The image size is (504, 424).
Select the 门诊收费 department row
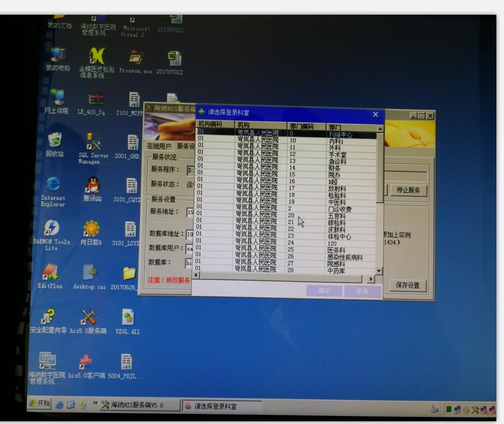pos(339,209)
